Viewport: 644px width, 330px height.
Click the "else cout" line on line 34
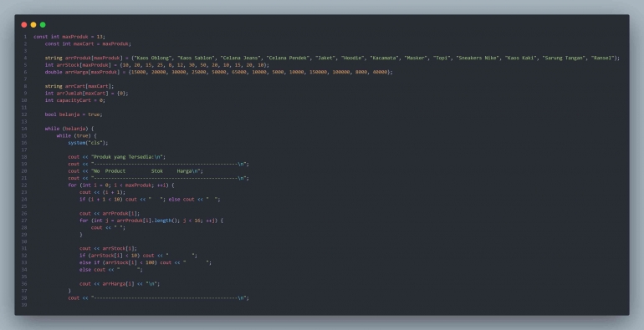tap(111, 269)
